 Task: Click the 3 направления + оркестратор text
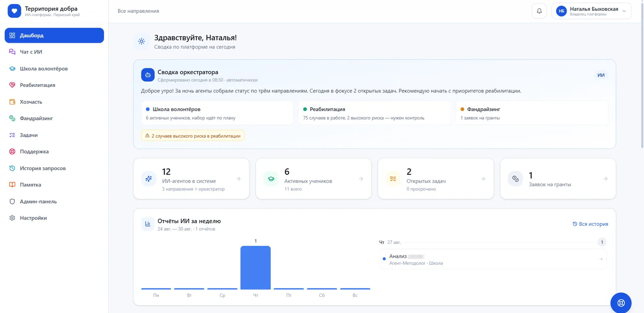pyautogui.click(x=194, y=189)
